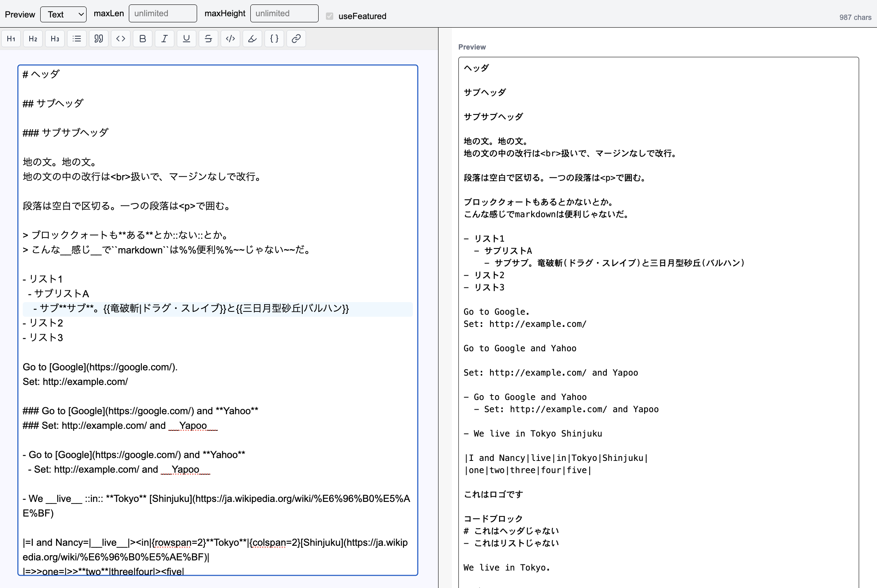Click preview row '|one|two|three|four|five|'

point(528,470)
